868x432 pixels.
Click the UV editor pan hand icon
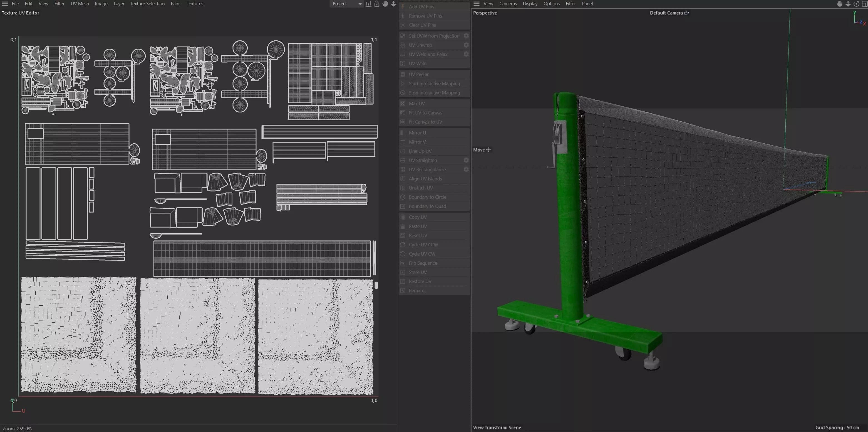[x=385, y=4]
